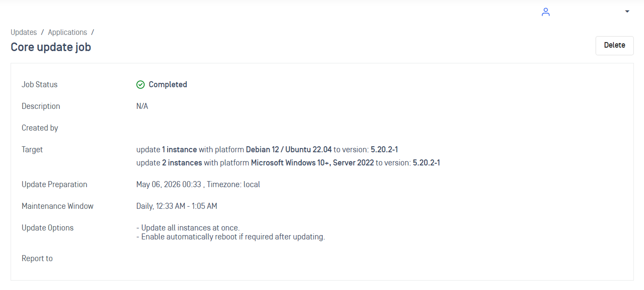Click the Created by label
The image size is (644, 290).
click(40, 128)
